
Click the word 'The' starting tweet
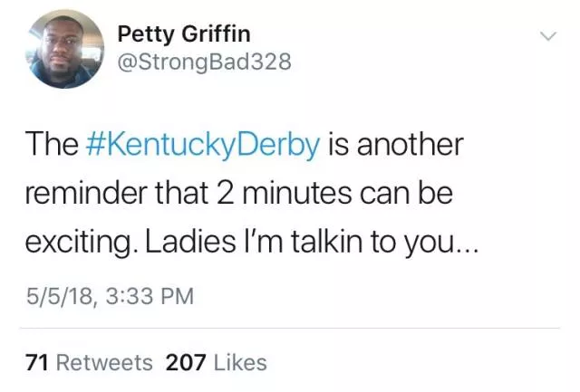point(50,145)
